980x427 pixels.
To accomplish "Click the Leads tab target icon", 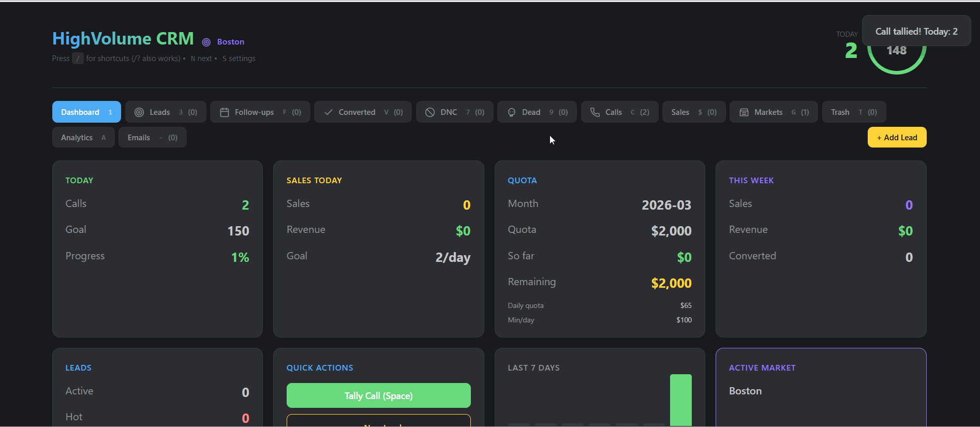I will point(139,112).
